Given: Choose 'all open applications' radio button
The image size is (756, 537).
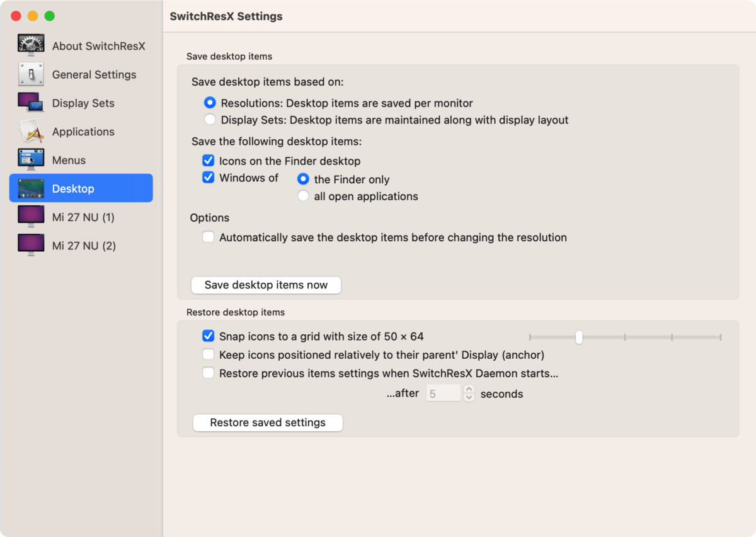Looking at the screenshot, I should [304, 196].
